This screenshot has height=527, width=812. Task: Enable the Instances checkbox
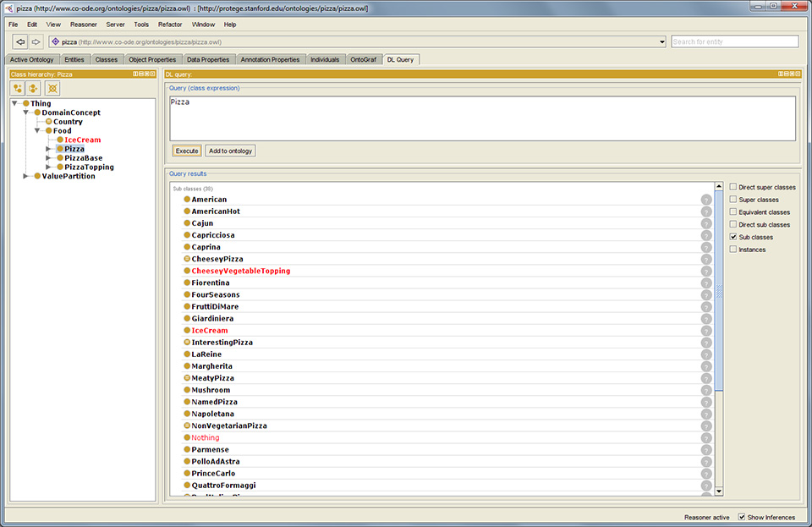pyautogui.click(x=733, y=249)
